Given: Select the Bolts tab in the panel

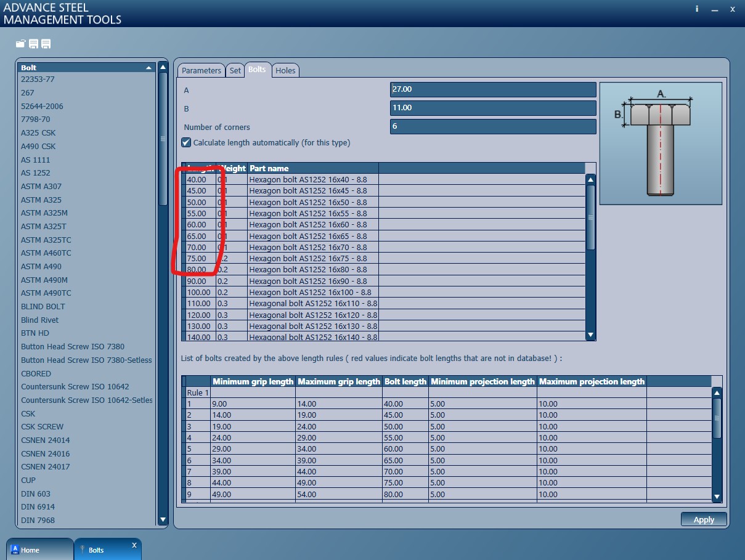Looking at the screenshot, I should pos(257,70).
